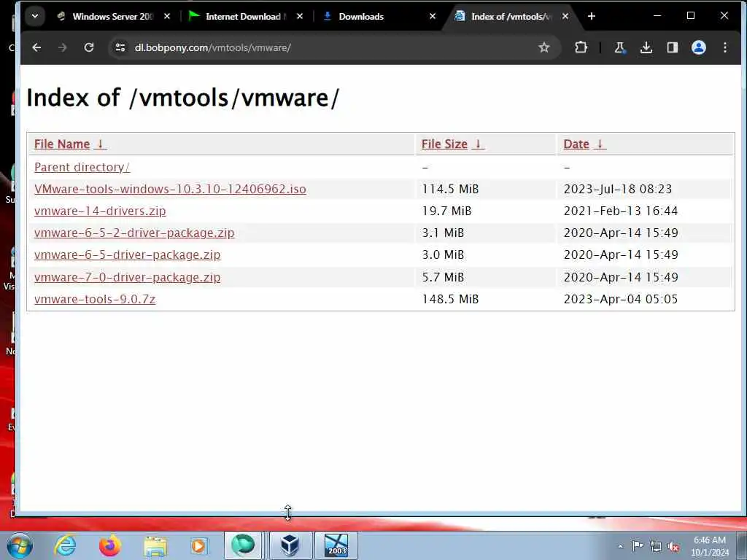Image resolution: width=747 pixels, height=560 pixels.
Task: Close the Index of /vmtools tab
Action: pos(565,16)
